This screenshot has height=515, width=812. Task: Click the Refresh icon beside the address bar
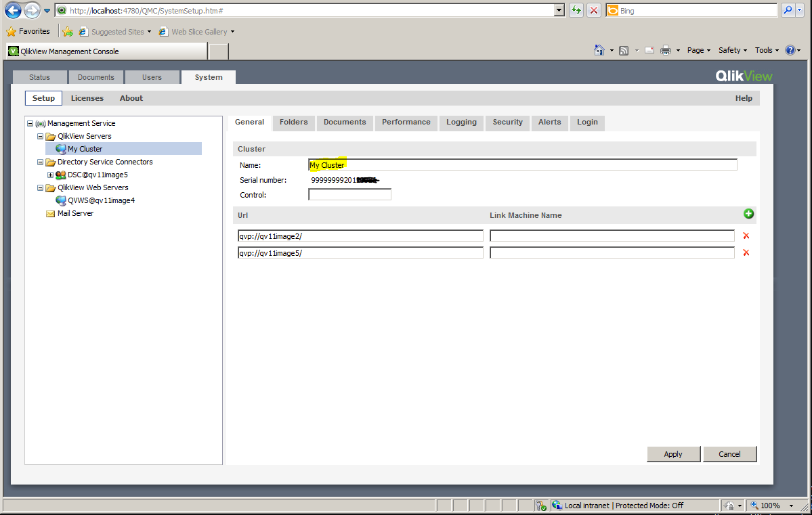pyautogui.click(x=576, y=11)
